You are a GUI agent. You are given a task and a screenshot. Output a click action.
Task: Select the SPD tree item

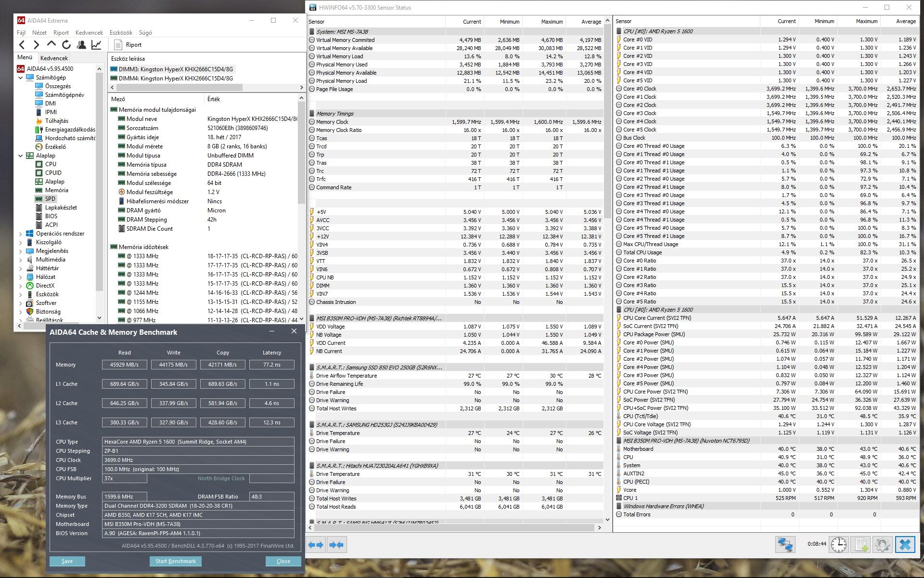pyautogui.click(x=51, y=199)
